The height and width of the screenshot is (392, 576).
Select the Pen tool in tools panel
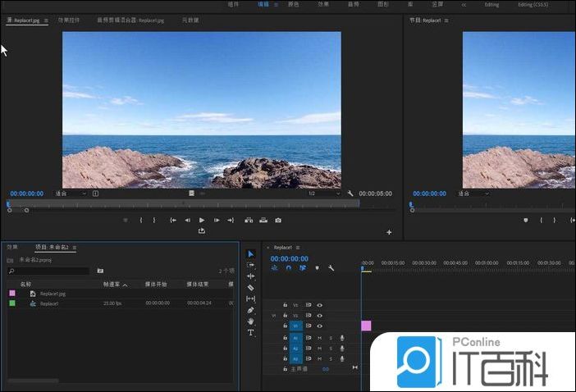click(251, 310)
